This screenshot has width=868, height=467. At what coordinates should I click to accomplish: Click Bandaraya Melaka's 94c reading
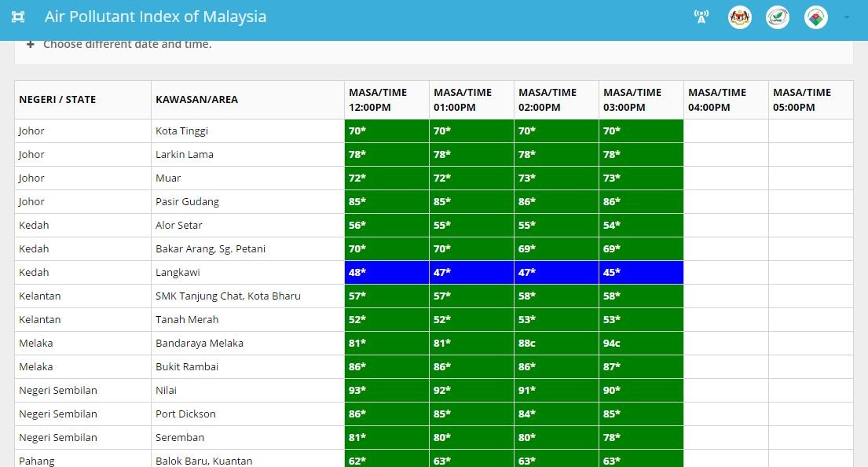point(641,343)
